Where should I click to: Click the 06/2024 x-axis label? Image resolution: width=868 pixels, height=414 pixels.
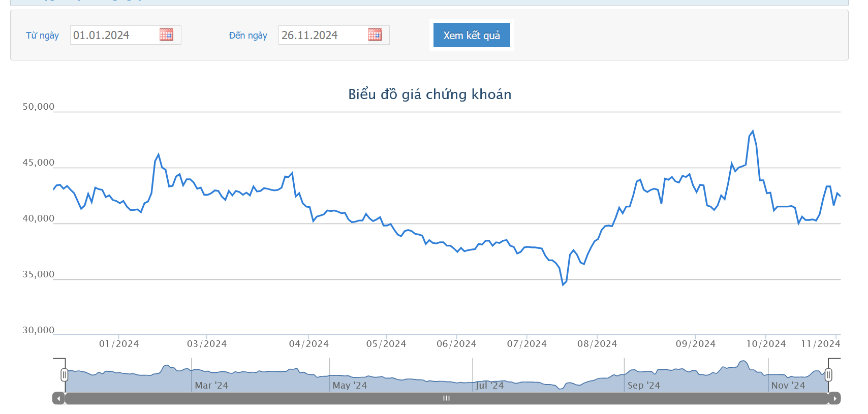[456, 344]
